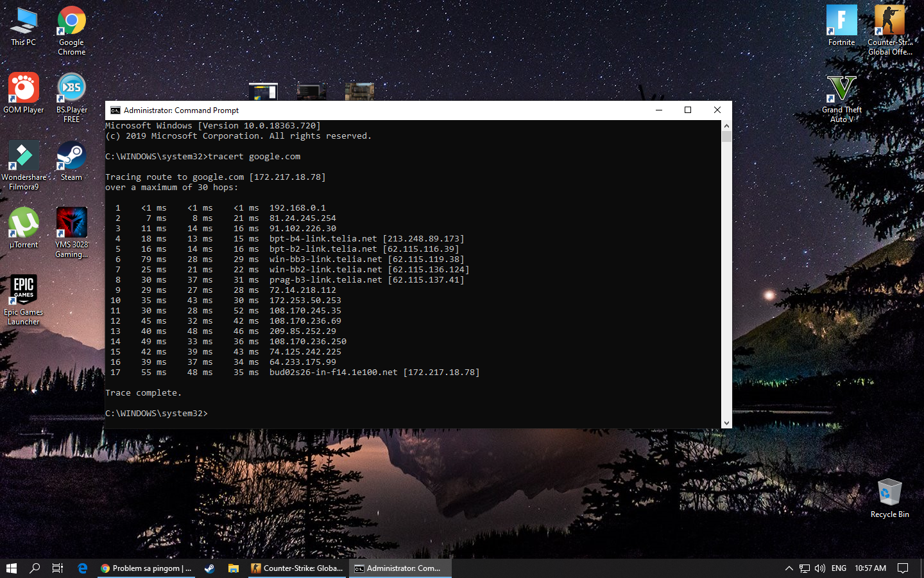924x578 pixels.
Task: Switch to the Chrome 'Problem sa pingom' taskbar item
Action: pyautogui.click(x=146, y=568)
